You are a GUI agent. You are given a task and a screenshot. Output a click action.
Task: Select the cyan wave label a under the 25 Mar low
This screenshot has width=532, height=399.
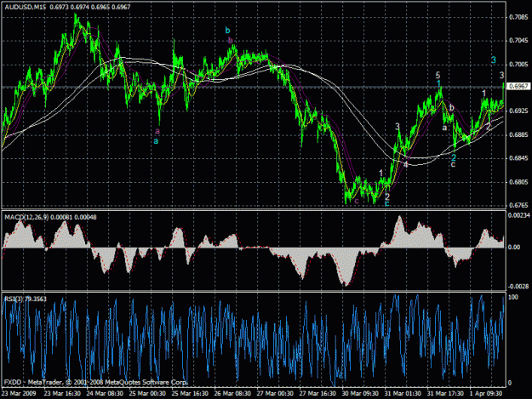point(156,141)
